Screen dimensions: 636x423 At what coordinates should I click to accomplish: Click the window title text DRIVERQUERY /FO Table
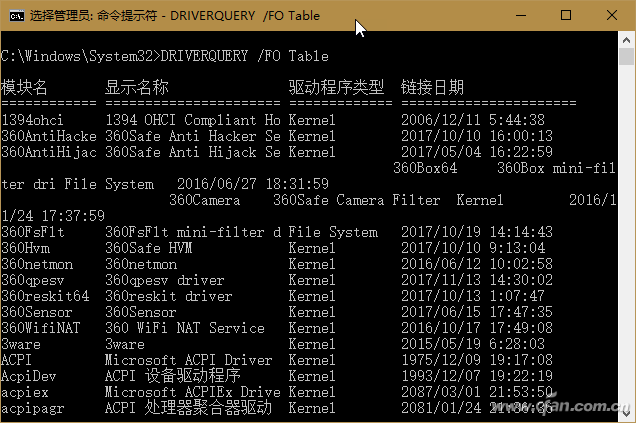click(245, 16)
